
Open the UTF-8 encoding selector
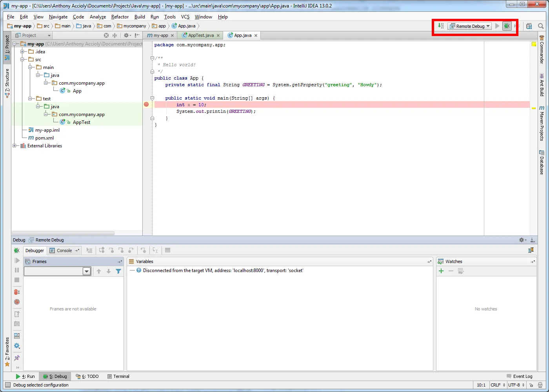(x=516, y=385)
